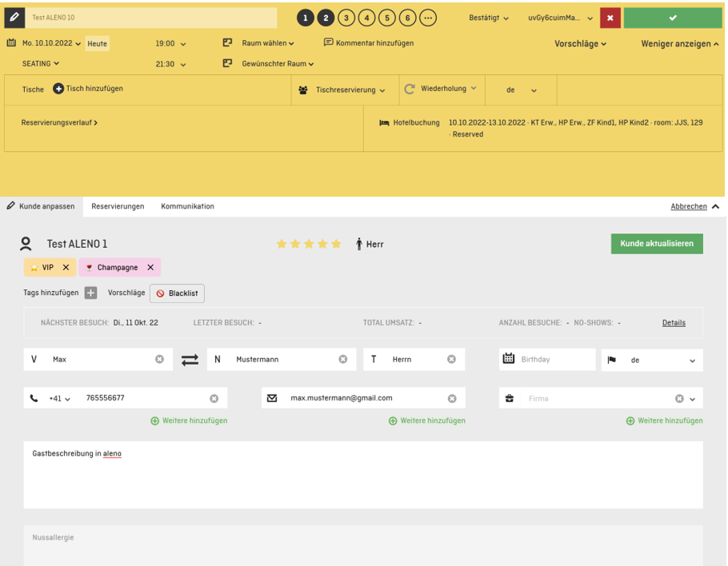
Task: Confirm with the green checkmark button
Action: click(672, 18)
